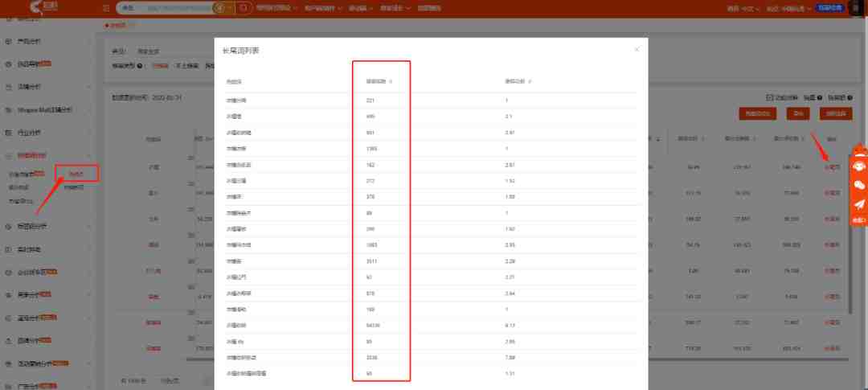Click the site logo in the top bar
The width and height of the screenshot is (868, 390).
click(x=43, y=7)
